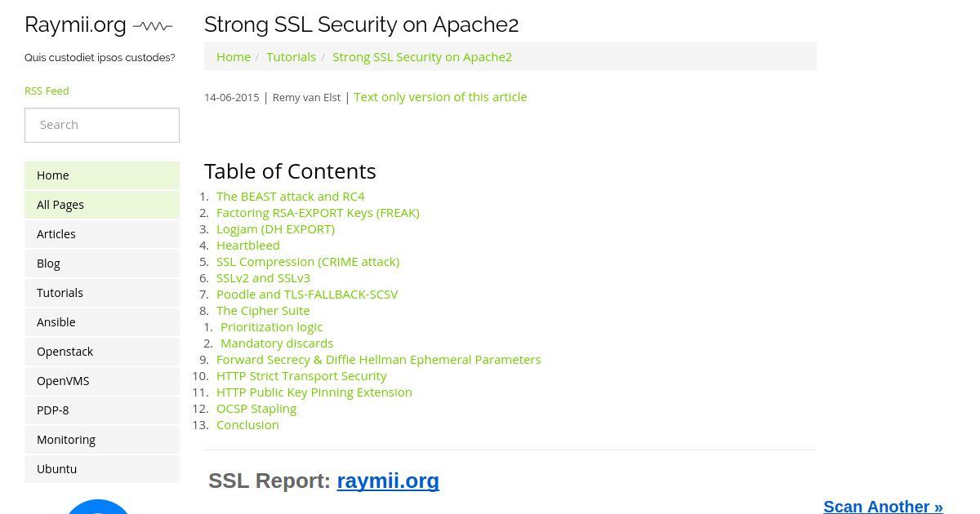
Task: Jump to Logjam (DH EXPORT) section
Action: 275,228
